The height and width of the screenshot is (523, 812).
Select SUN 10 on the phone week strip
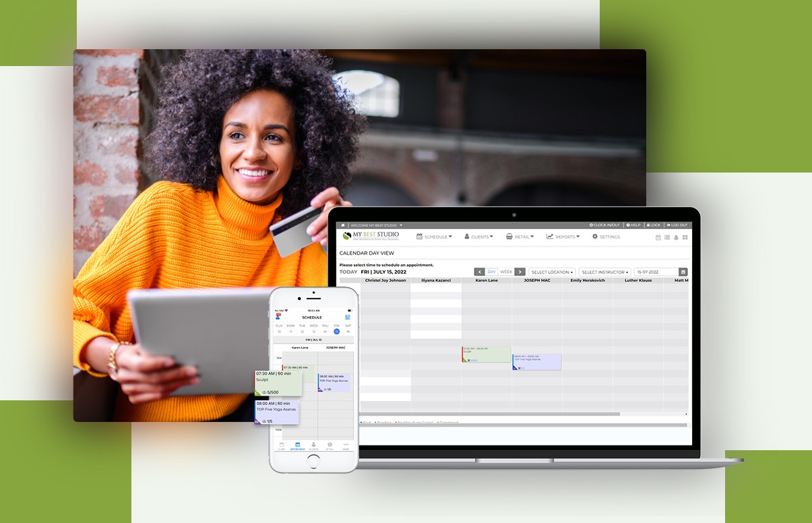[279, 328]
